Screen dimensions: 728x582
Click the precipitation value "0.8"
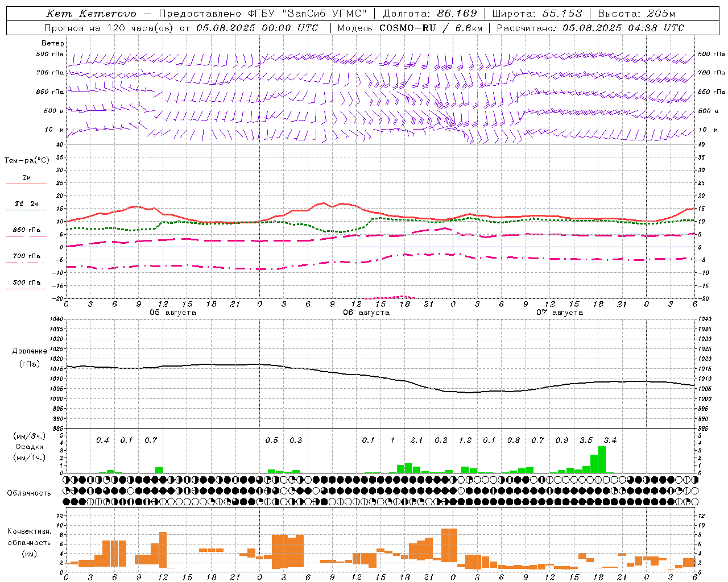[x=514, y=440]
